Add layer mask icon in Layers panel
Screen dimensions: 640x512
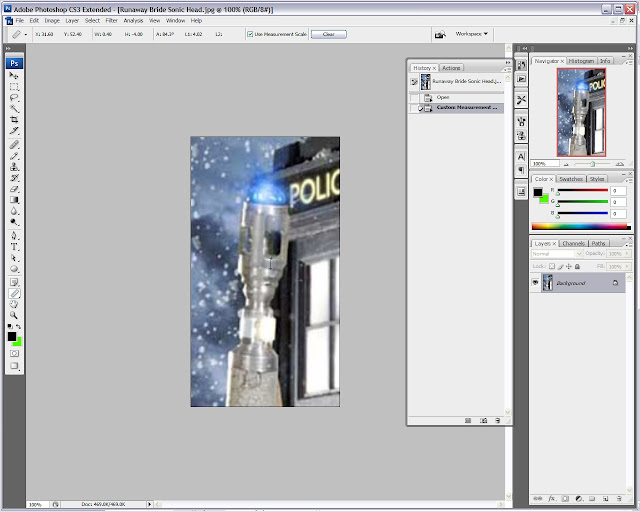[x=565, y=499]
